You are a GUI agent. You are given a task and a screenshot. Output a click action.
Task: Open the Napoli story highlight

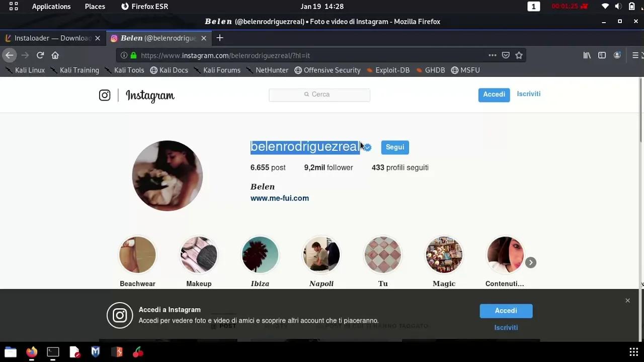[x=321, y=254]
